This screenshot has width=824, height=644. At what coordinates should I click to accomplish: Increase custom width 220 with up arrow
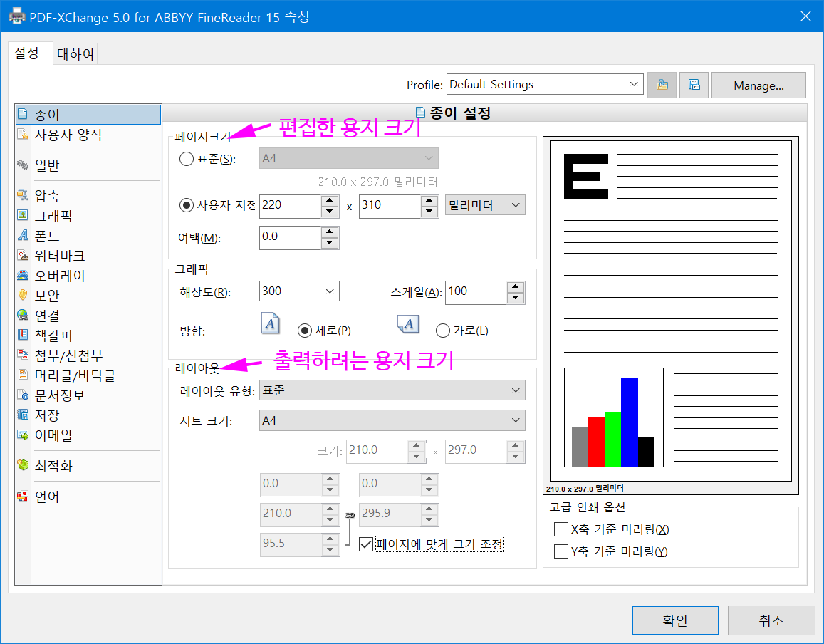point(330,200)
